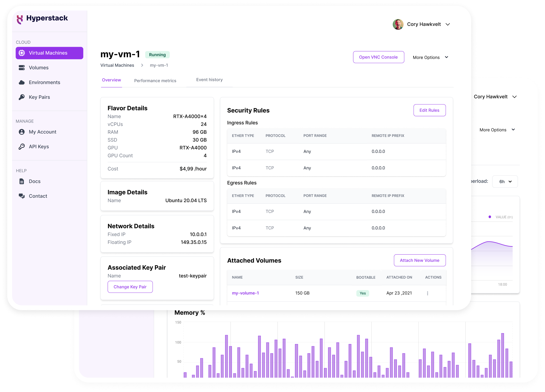Navigate back via Virtual Machines breadcrumb
545x392 pixels.
[x=117, y=65]
